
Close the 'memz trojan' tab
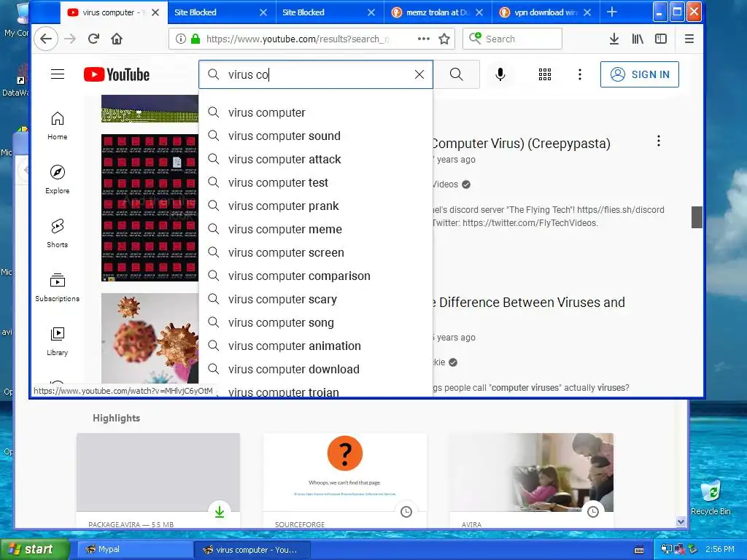pos(479,12)
